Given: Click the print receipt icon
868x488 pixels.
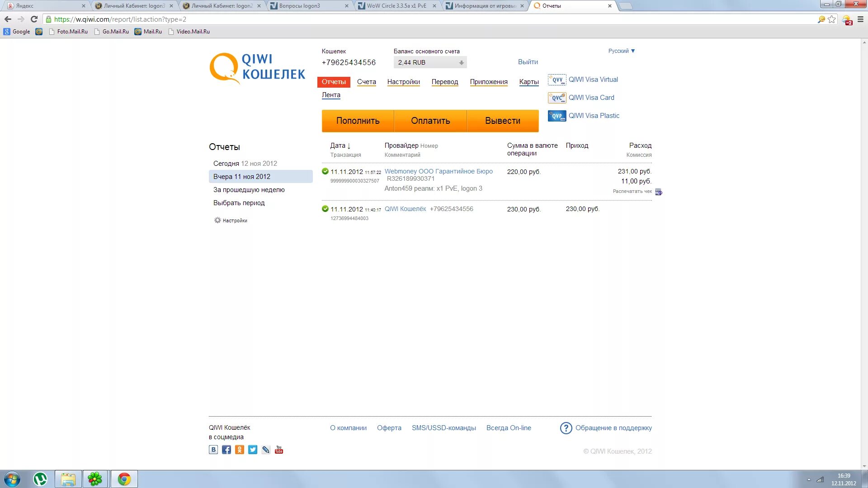Looking at the screenshot, I should [659, 192].
